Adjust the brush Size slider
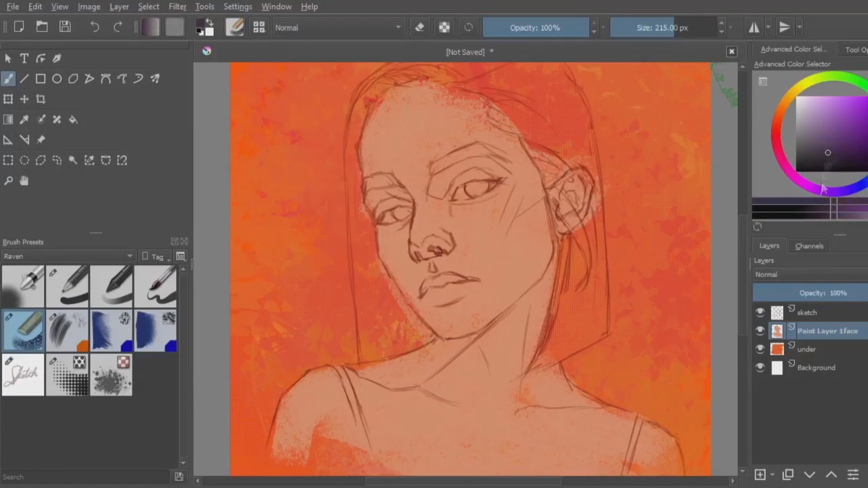The width and height of the screenshot is (868, 488). 663,28
